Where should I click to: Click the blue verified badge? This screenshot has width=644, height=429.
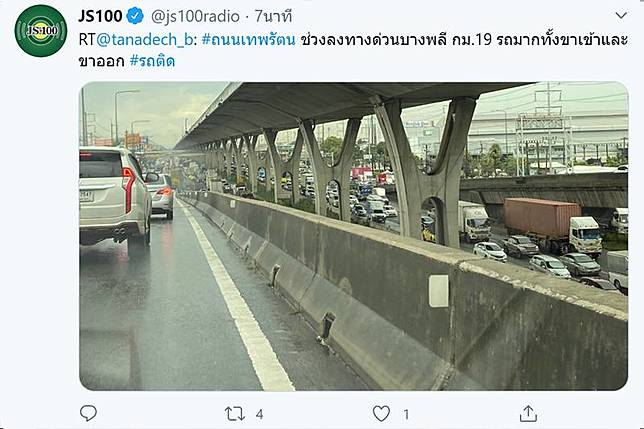[135, 16]
